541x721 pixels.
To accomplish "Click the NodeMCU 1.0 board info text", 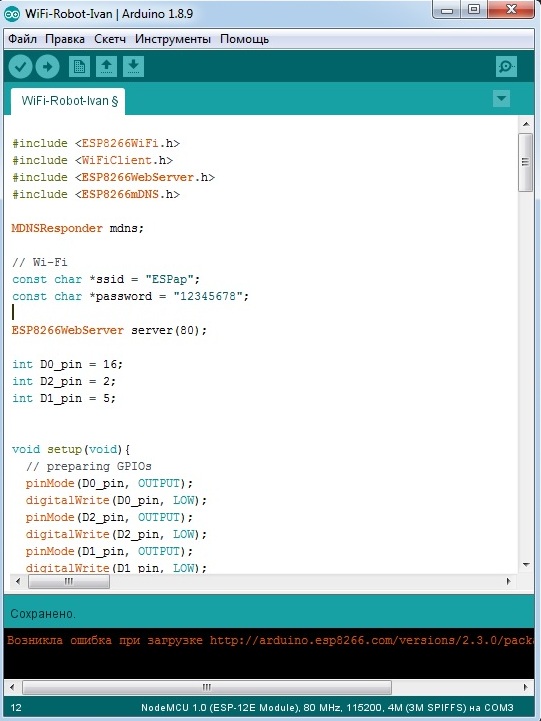I will pyautogui.click(x=327, y=708).
